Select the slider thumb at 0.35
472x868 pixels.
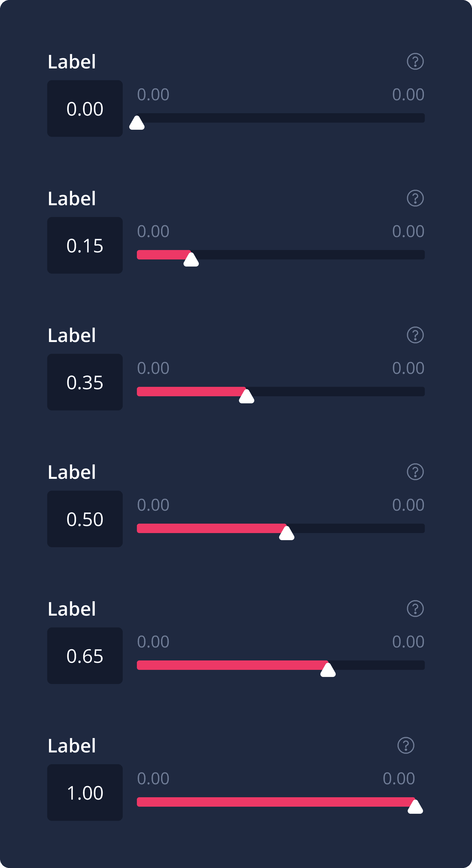tap(246, 397)
